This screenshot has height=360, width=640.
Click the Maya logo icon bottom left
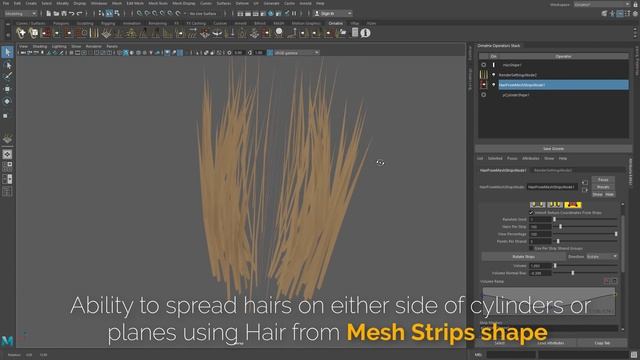tap(7, 341)
